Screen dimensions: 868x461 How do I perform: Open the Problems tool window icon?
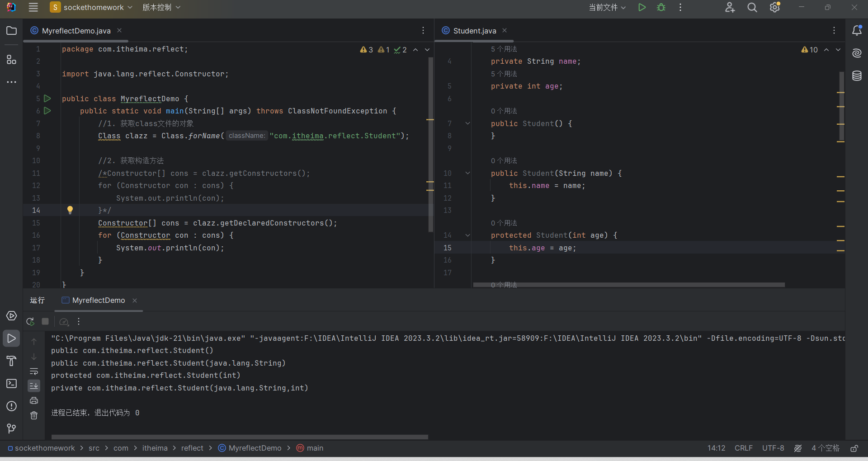coord(12,406)
